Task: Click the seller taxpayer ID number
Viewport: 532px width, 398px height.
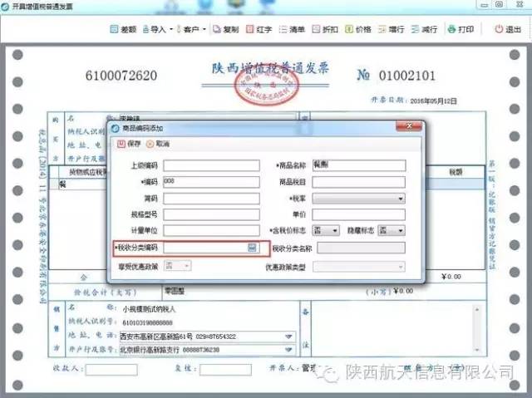Action: [x=148, y=322]
